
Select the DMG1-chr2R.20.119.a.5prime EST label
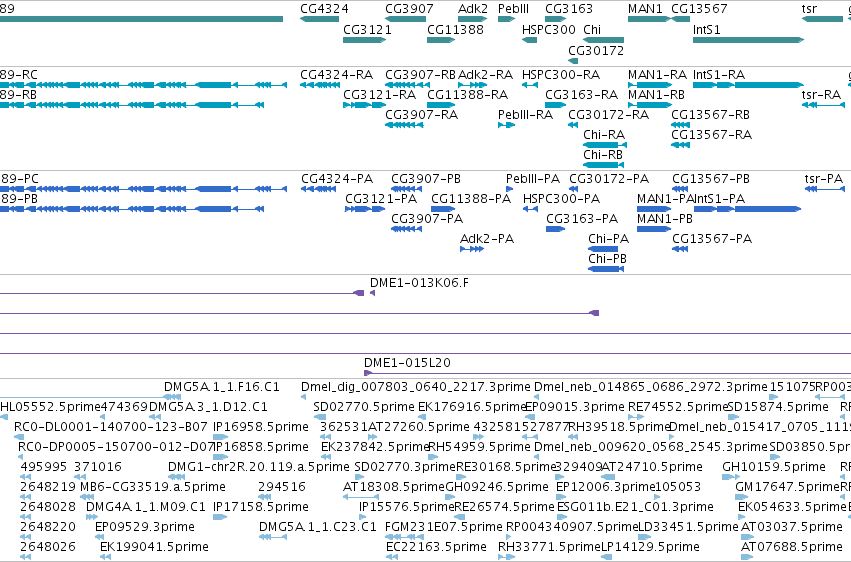click(x=259, y=468)
